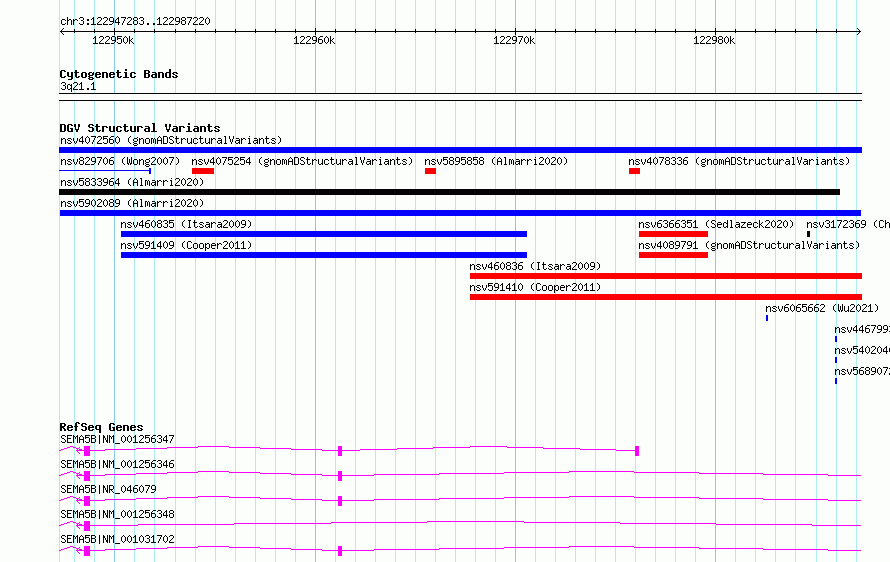Click the SEMA5B|NM_001256347 transcript label
Image resolution: width=890 pixels, height=562 pixels.
click(117, 439)
